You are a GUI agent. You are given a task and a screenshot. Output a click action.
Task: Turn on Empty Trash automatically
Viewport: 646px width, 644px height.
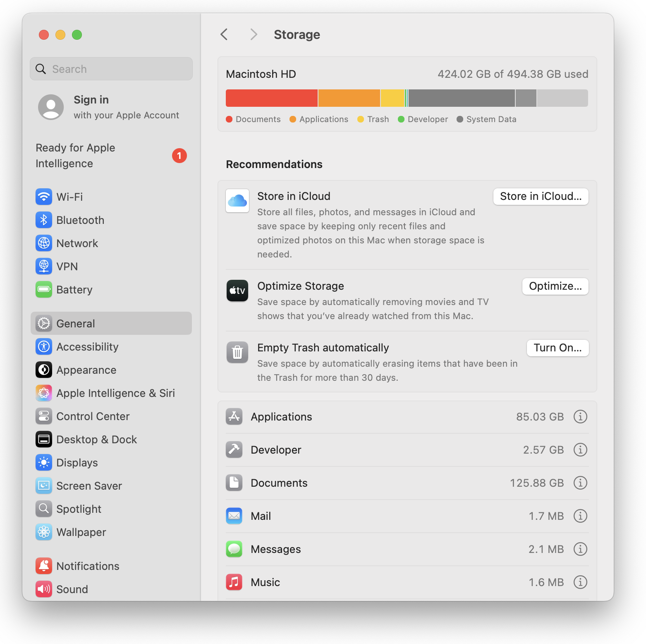click(x=557, y=348)
